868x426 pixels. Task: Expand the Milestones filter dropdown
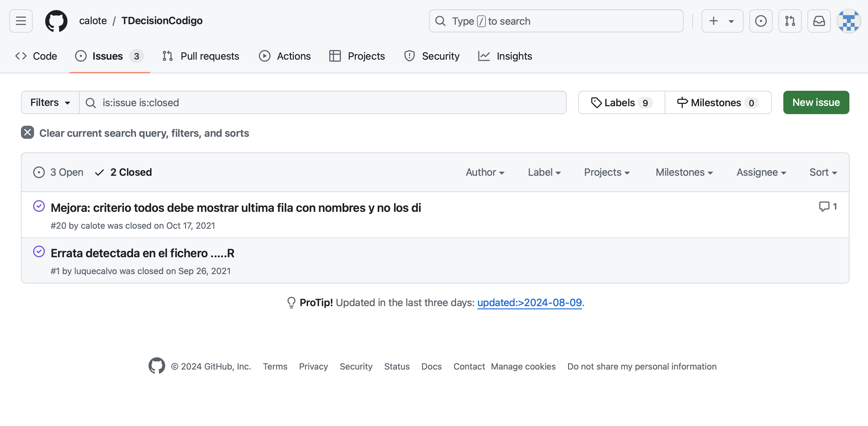pos(684,172)
